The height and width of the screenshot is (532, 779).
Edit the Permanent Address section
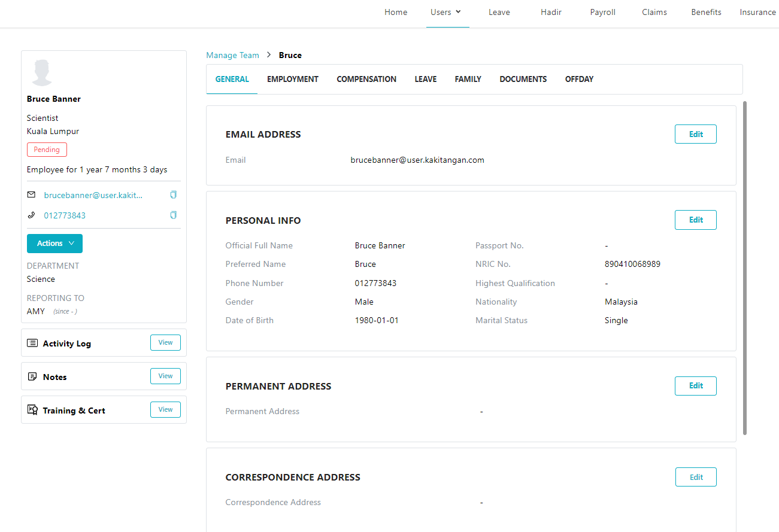point(696,385)
